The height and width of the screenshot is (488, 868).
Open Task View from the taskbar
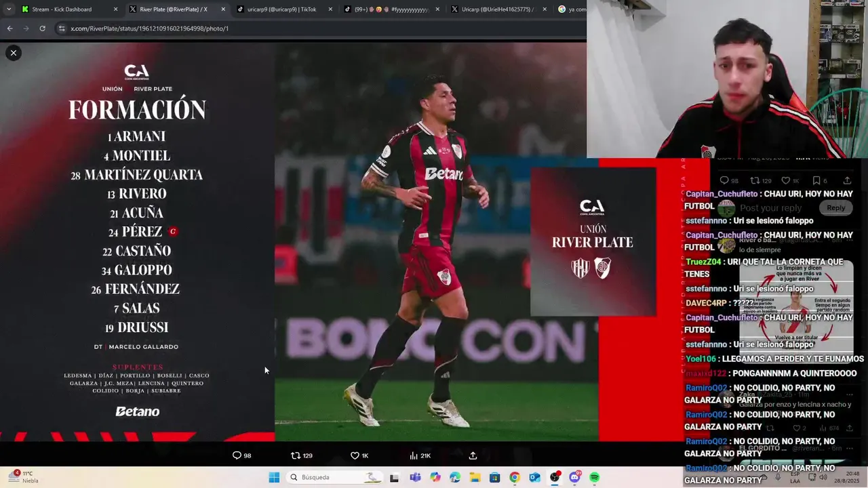[x=394, y=477]
